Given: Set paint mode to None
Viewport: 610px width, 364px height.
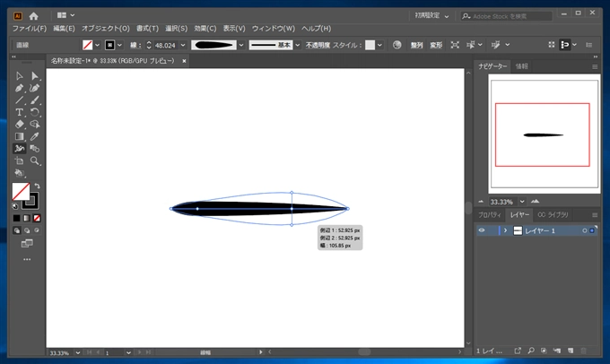Looking at the screenshot, I should click(x=37, y=218).
